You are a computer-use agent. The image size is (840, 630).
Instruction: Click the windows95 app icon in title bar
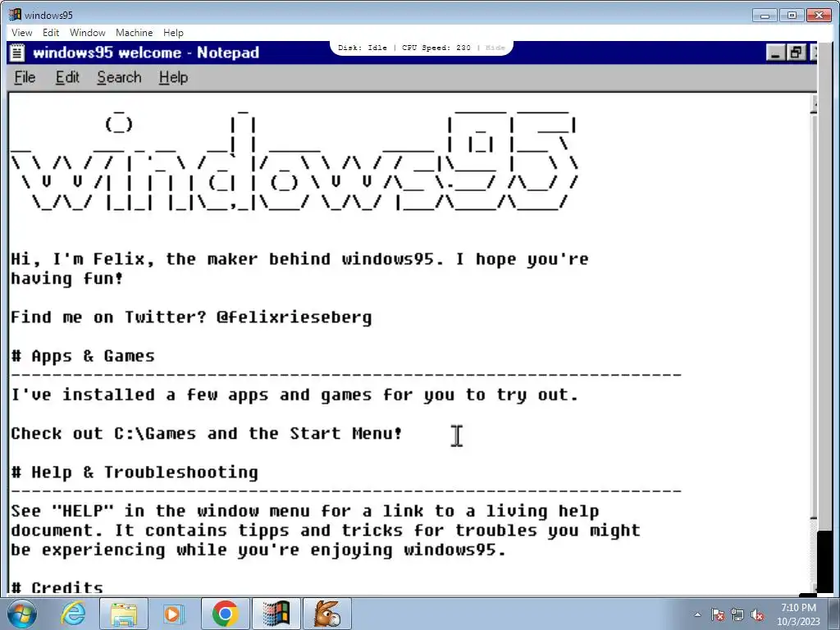click(15, 15)
